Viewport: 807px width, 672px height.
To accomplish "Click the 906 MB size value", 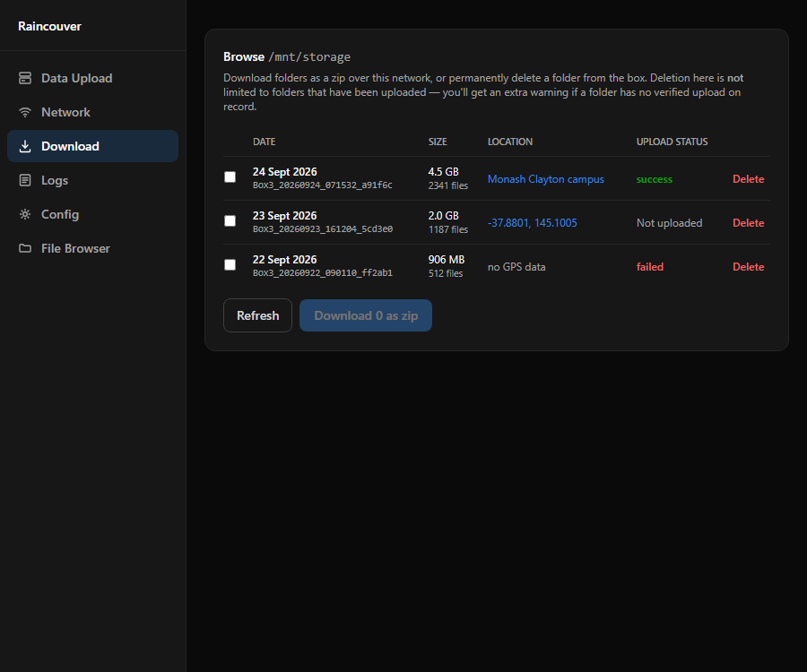I will [x=447, y=260].
